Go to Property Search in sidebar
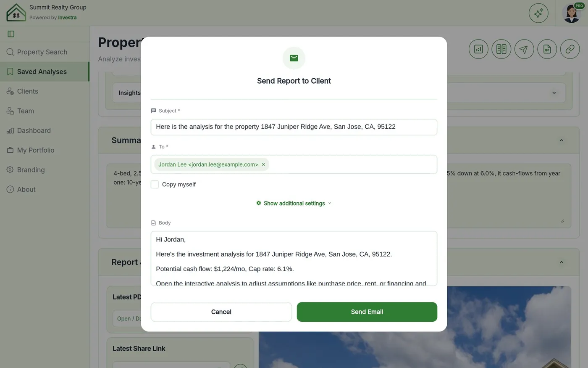 (x=45, y=52)
